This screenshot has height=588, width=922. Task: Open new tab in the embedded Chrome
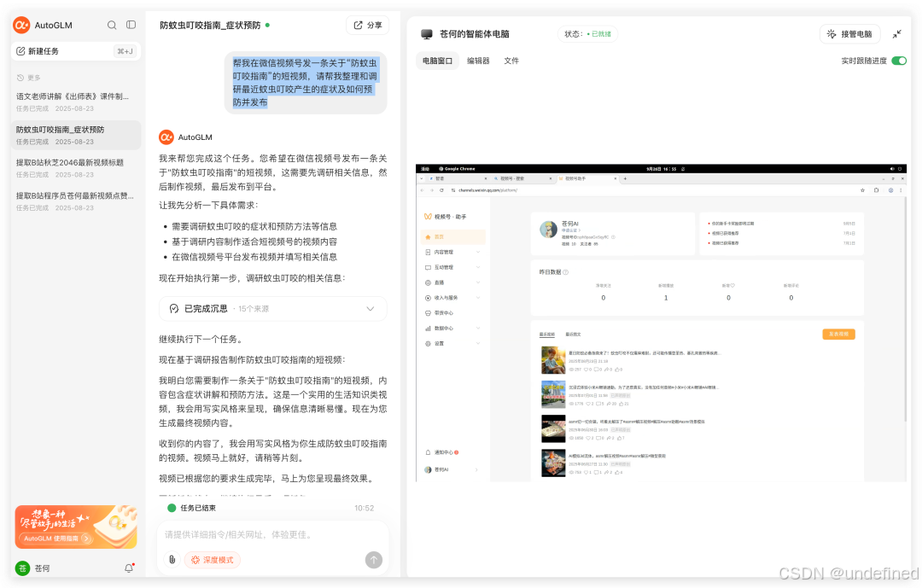point(625,178)
